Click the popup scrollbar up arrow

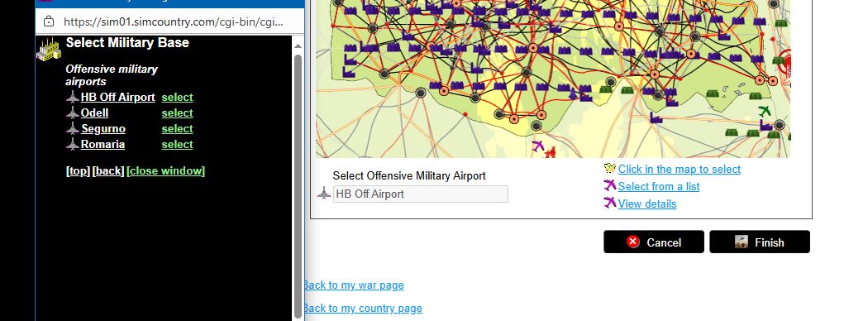tap(298, 46)
